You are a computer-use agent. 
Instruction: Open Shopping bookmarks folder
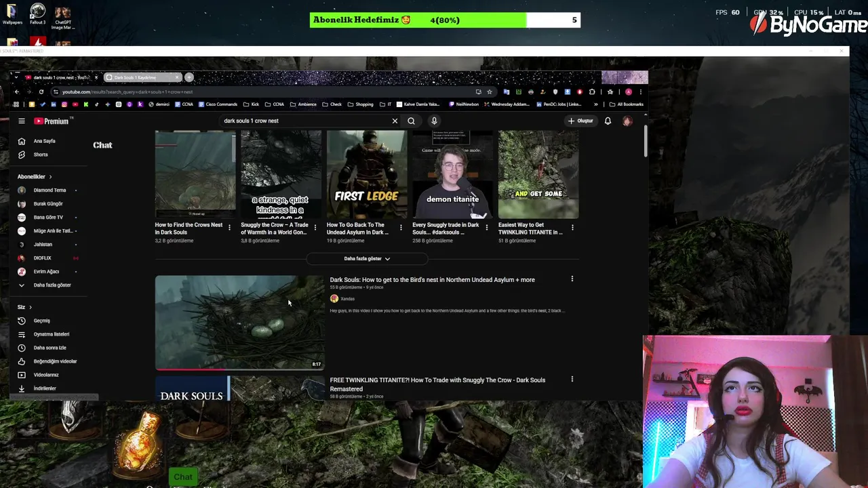360,104
